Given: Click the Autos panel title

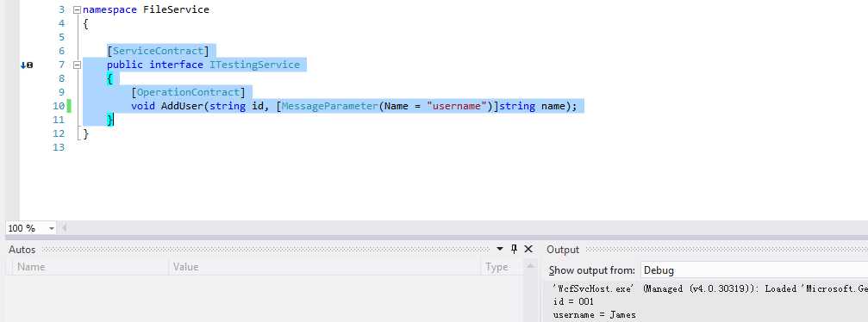Looking at the screenshot, I should pos(22,250).
